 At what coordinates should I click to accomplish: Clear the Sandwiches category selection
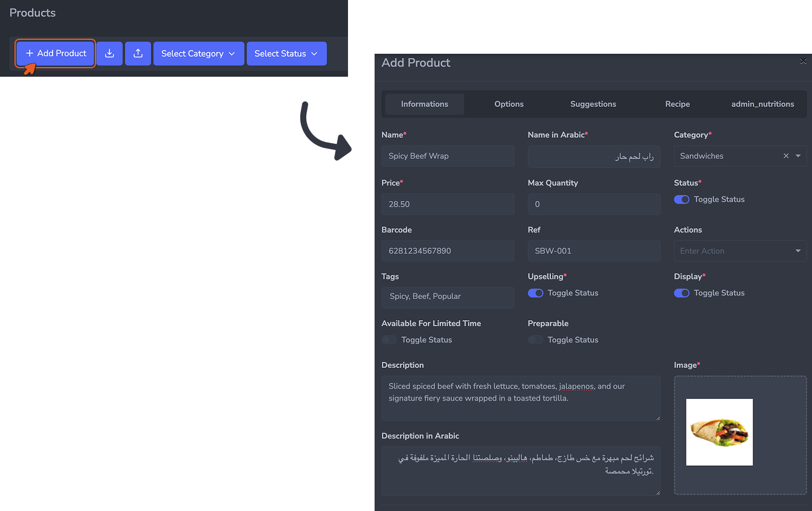[x=786, y=156]
